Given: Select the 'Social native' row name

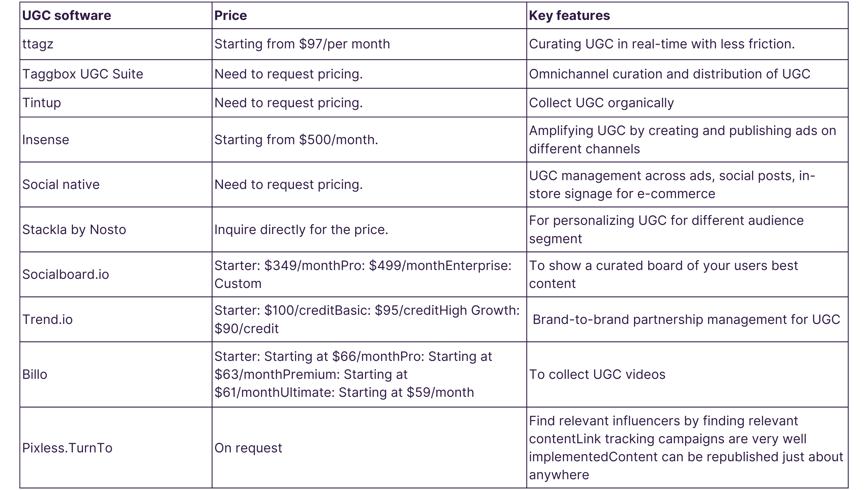Looking at the screenshot, I should tap(61, 185).
